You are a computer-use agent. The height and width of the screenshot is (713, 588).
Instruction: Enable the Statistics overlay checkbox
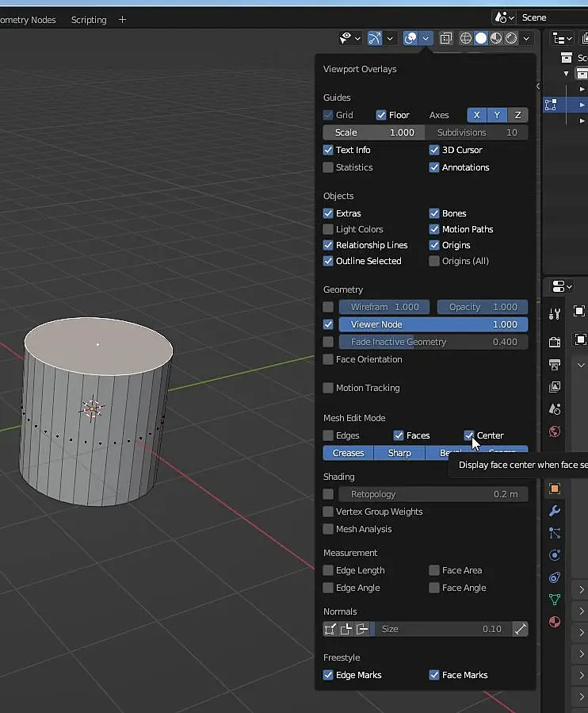click(328, 167)
